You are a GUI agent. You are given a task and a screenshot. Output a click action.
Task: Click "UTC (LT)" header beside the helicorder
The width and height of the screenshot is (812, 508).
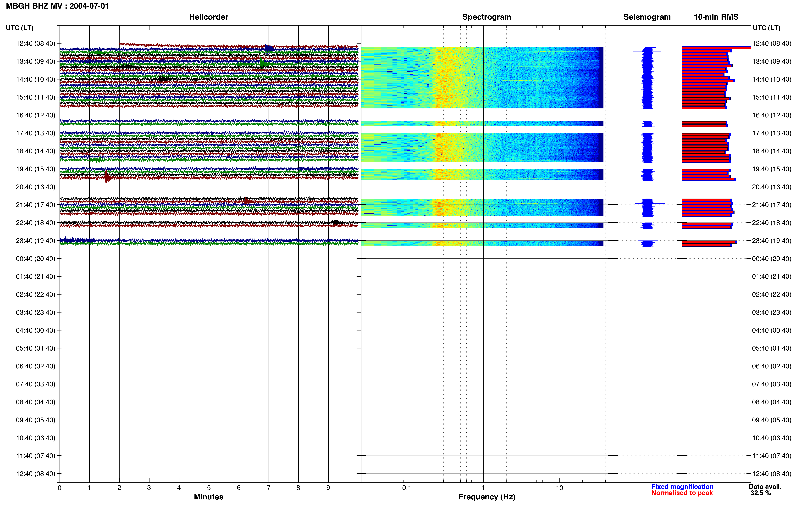click(x=19, y=28)
